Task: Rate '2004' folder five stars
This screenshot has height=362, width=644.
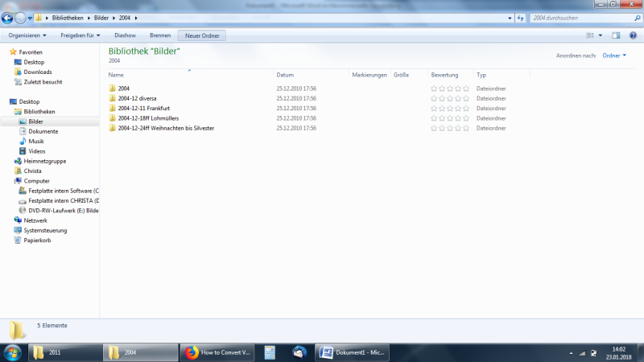Action: point(466,88)
